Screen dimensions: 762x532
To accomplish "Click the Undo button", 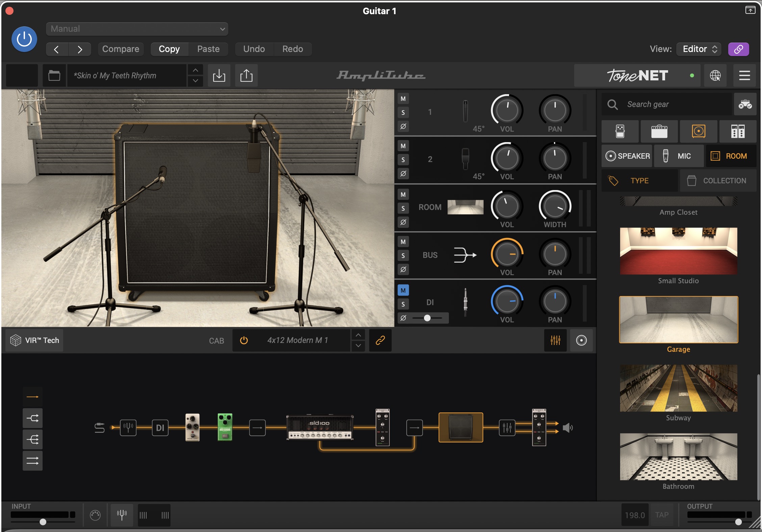I will 254,49.
